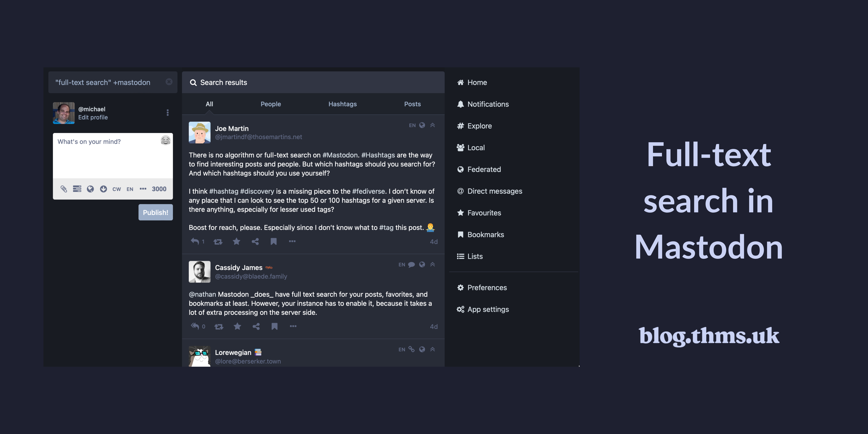Click the Publish! button
This screenshot has width=868, height=434.
coord(155,212)
